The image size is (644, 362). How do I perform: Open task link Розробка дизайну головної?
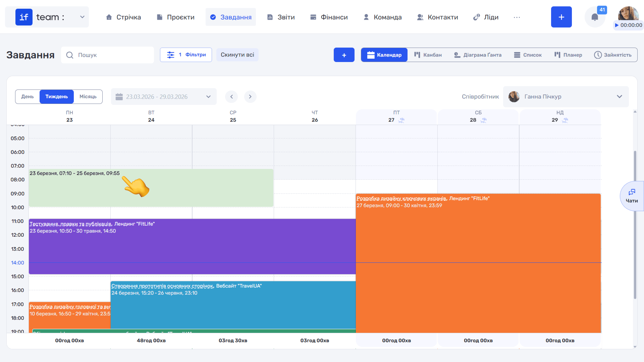tap(70, 307)
